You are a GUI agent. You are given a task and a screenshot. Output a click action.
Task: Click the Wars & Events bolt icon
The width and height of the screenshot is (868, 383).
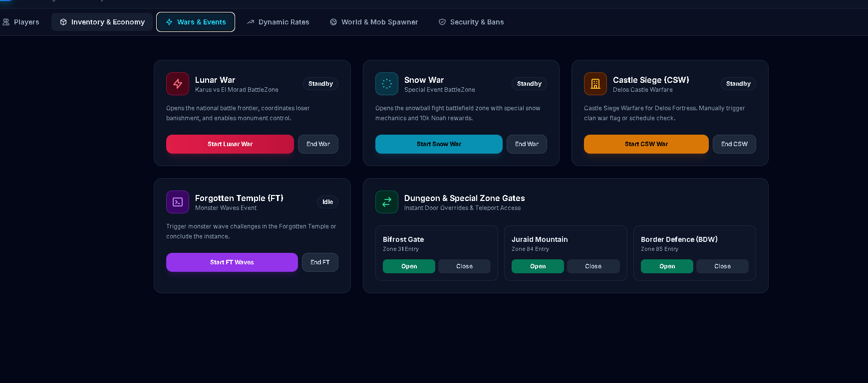[x=169, y=22]
